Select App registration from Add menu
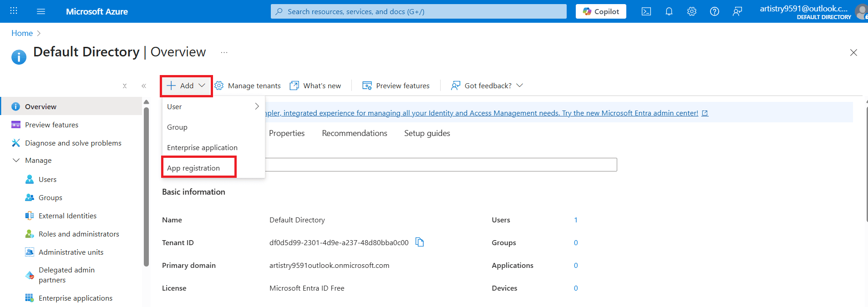Image resolution: width=868 pixels, height=307 pixels. coord(193,168)
